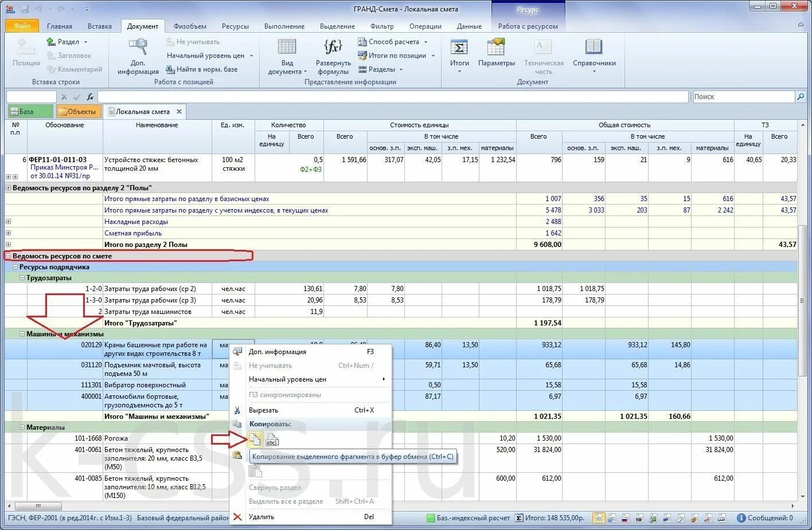
Task: Click the cell address box
Action: [30, 97]
